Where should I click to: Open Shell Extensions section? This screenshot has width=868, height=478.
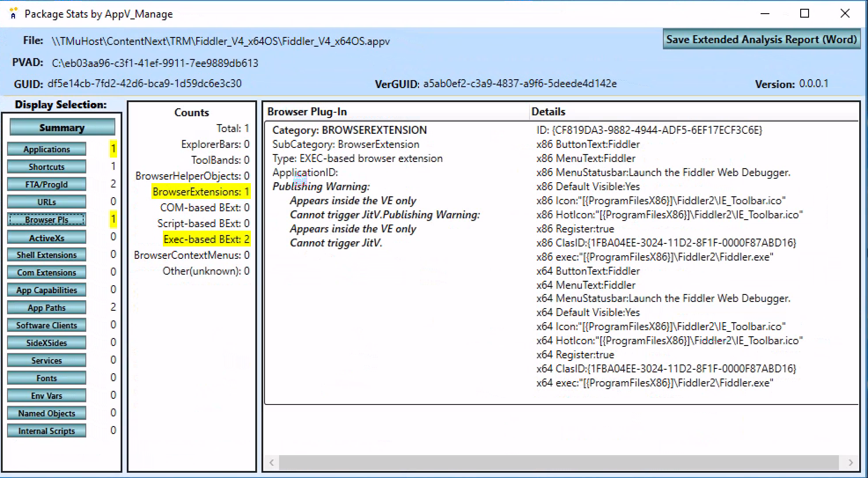pos(47,255)
